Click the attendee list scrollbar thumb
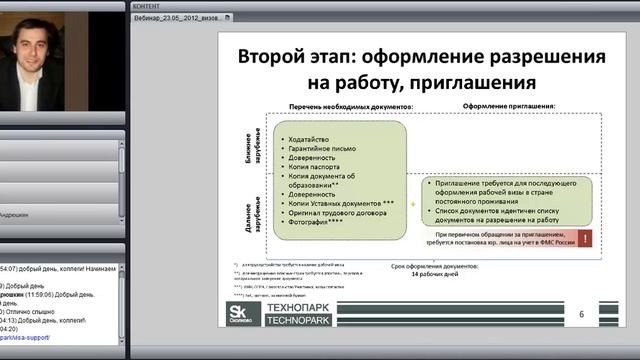This screenshot has width=640, height=360. point(121,160)
